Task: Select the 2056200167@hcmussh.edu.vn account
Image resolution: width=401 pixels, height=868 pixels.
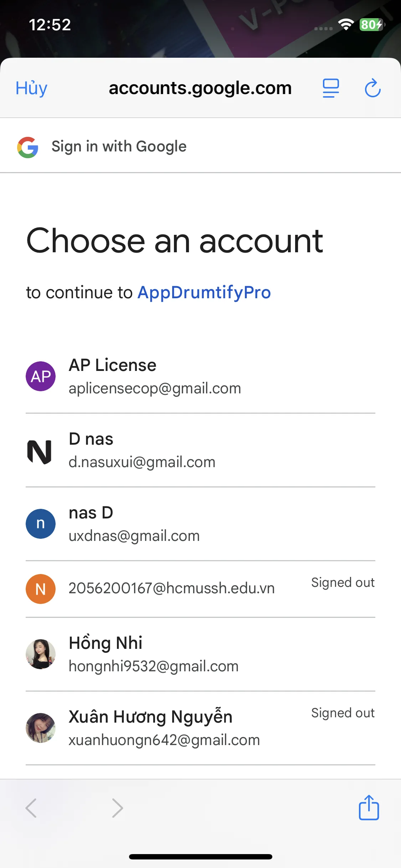Action: [171, 588]
